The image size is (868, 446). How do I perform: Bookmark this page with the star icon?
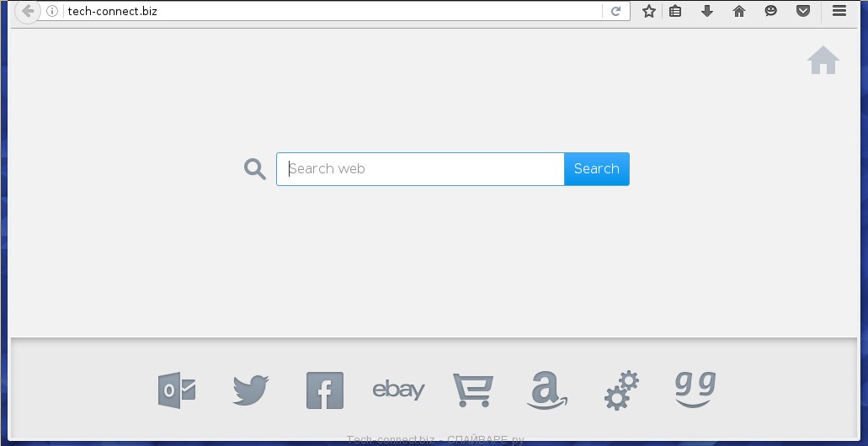coord(649,11)
